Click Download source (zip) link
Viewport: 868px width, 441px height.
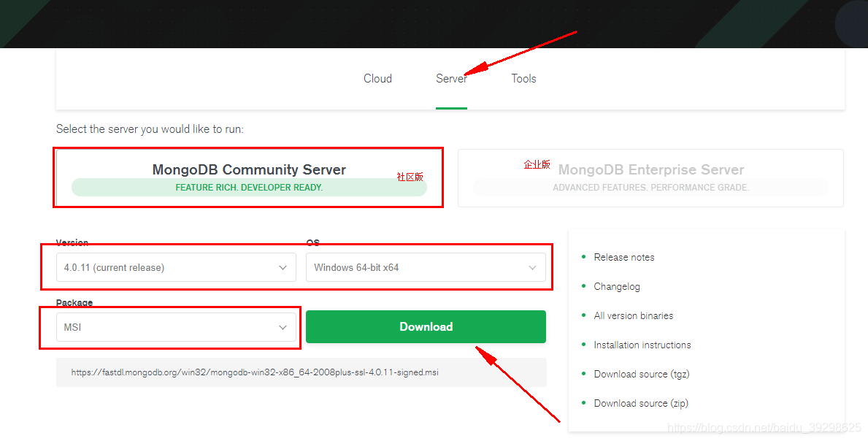tap(641, 403)
